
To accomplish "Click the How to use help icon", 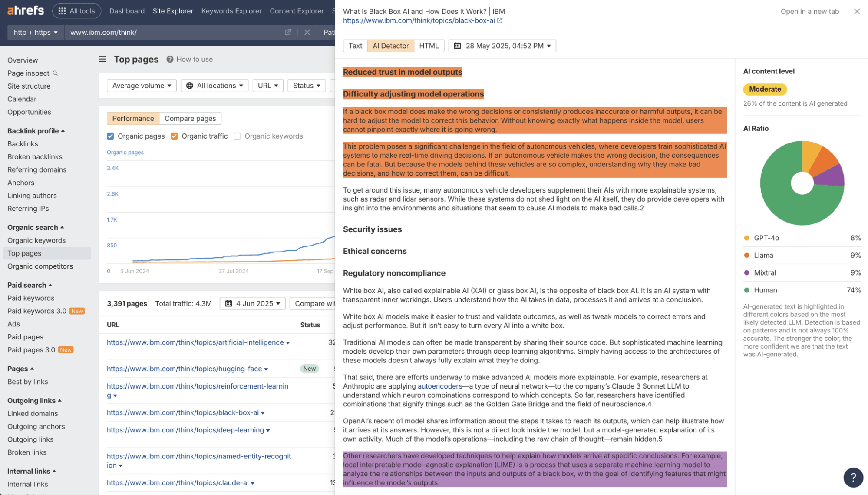I will pos(170,60).
